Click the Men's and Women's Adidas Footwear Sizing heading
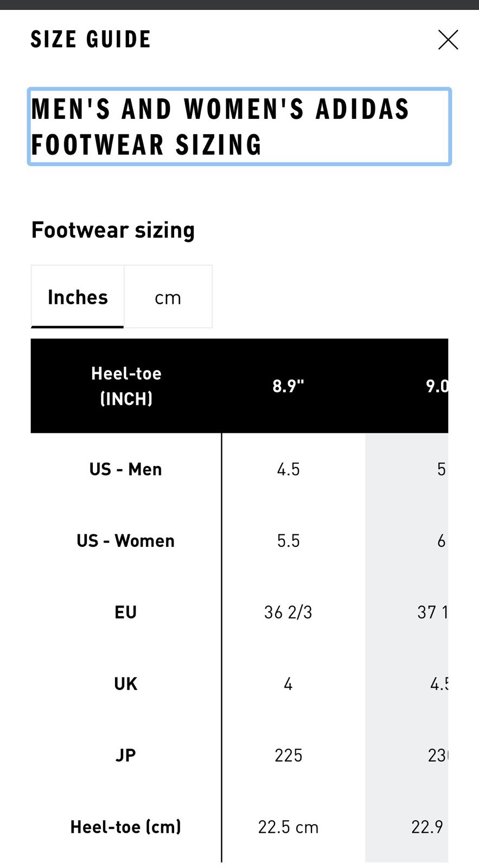 [239, 126]
